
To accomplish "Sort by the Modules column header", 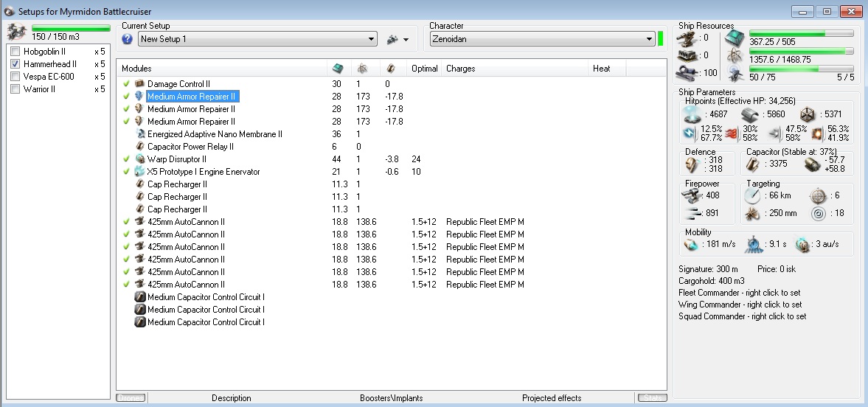I will (x=222, y=69).
